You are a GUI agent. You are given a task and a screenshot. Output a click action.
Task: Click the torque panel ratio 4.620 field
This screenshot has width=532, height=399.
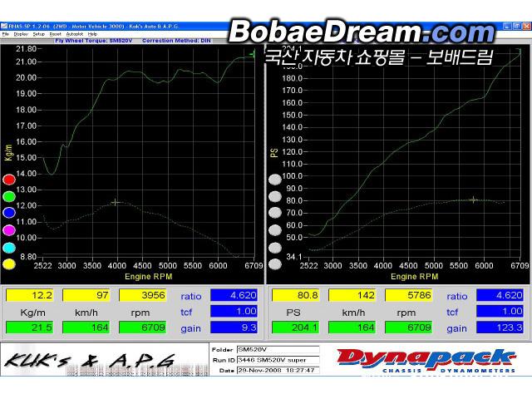234,295
